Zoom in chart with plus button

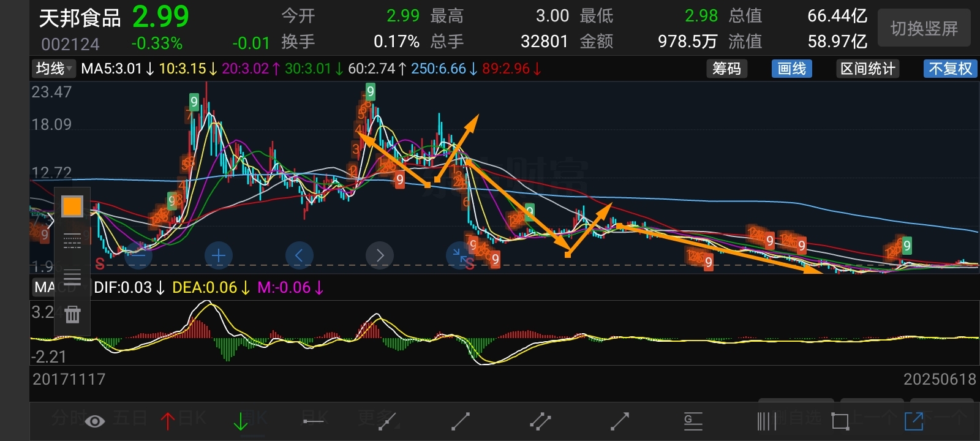pos(219,255)
